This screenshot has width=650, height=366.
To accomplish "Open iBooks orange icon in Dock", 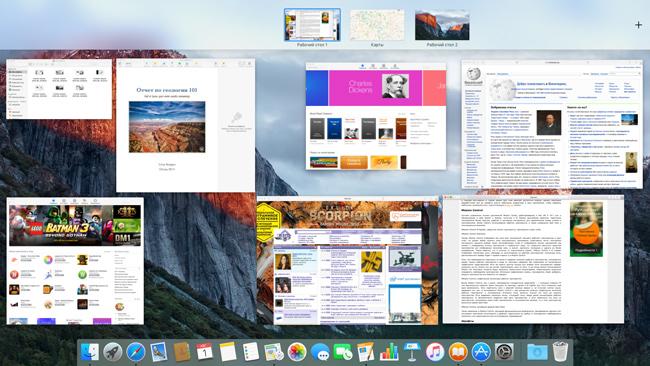I will pyautogui.click(x=458, y=352).
